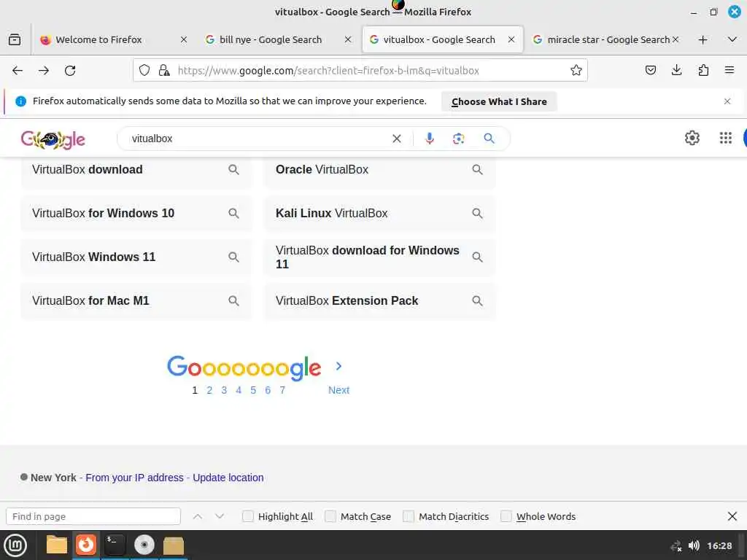Click the network tray icon
The width and height of the screenshot is (747, 560).
(676, 546)
